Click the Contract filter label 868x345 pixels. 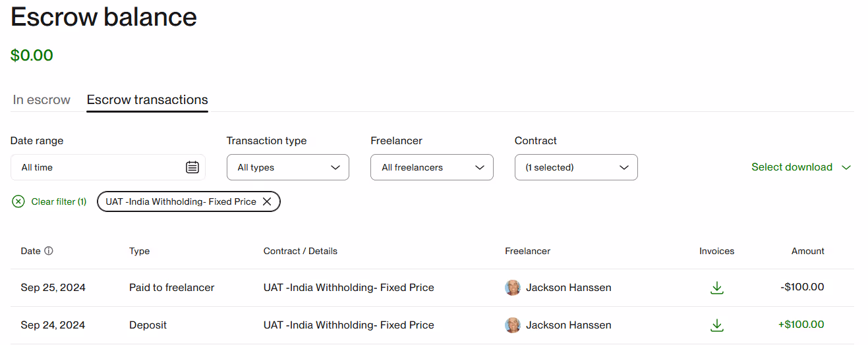[x=536, y=141]
